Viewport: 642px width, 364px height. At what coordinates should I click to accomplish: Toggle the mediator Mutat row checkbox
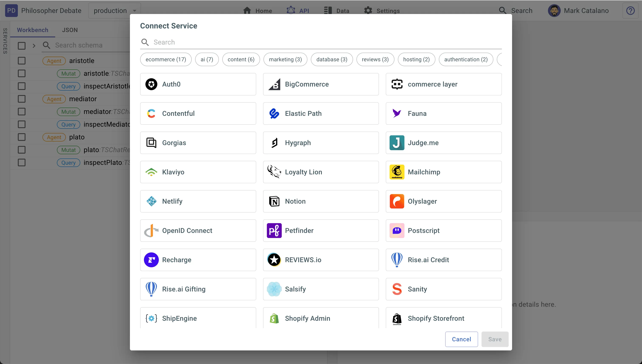[21, 112]
